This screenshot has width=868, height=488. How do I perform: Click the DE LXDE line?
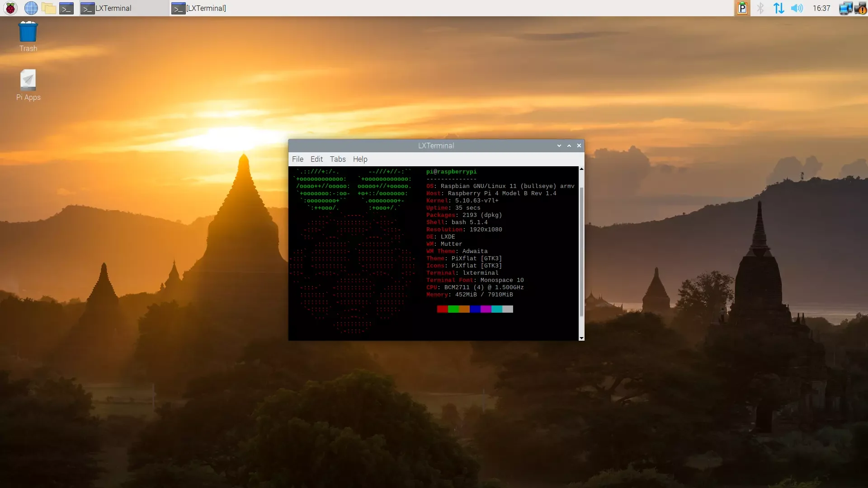tap(440, 237)
